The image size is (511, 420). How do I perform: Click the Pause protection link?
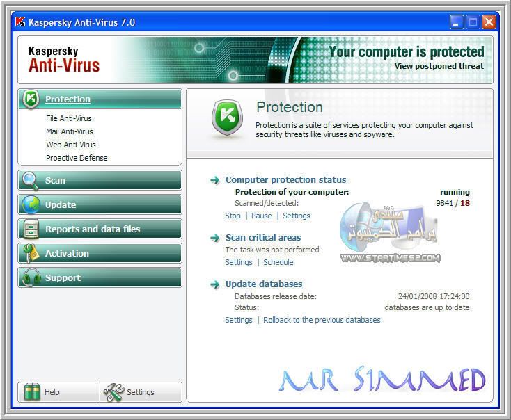(261, 216)
